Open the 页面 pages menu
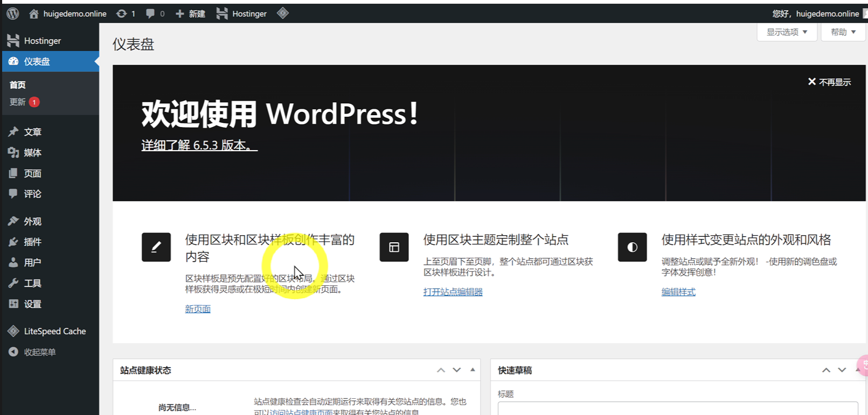The height and width of the screenshot is (415, 868). pyautogui.click(x=50, y=173)
